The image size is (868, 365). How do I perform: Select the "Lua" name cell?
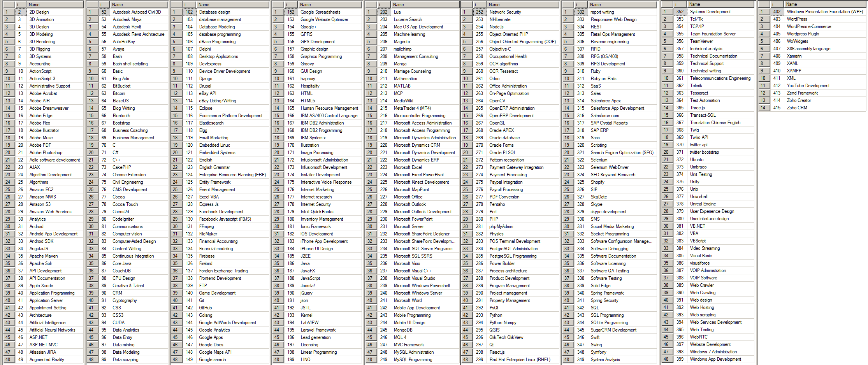click(425, 12)
